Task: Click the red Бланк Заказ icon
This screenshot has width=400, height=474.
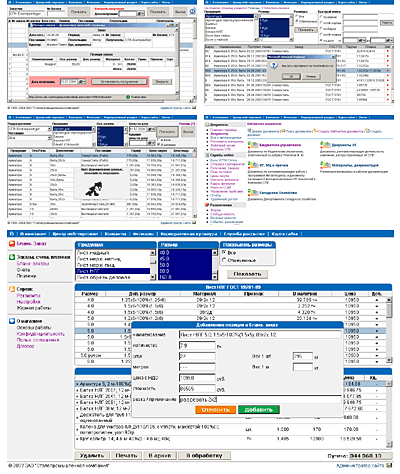Action: pos(12,244)
